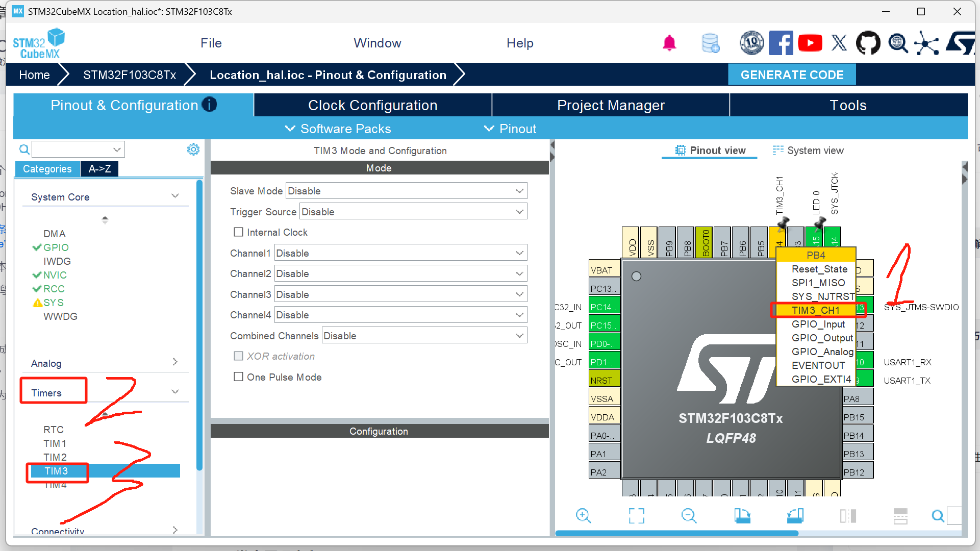Click the horizontal scrollbar under the pinout view
This screenshot has width=980, height=551.
[x=676, y=533]
